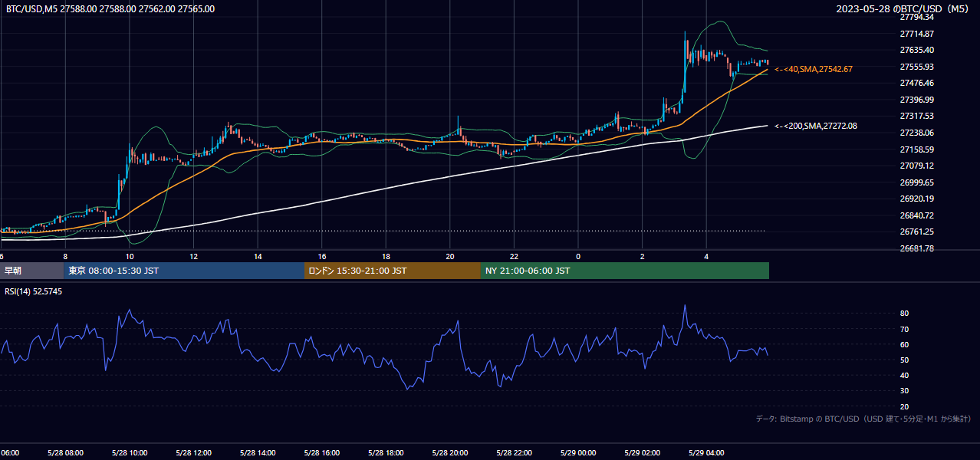Image resolution: width=980 pixels, height=460 pixels.
Task: Click the BTC/USD,M5 OHLC header text
Action: point(110,9)
